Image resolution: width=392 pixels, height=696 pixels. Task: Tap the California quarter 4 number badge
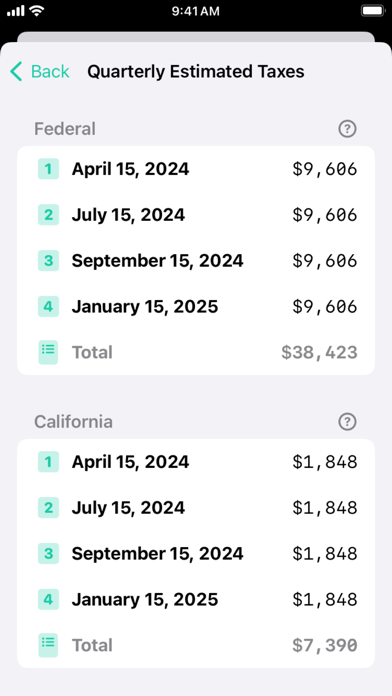tap(48, 600)
